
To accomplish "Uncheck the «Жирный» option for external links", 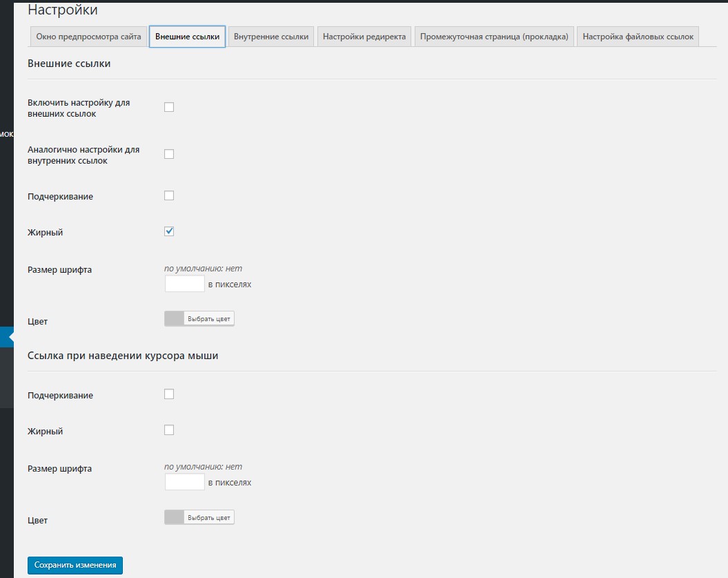I will pyautogui.click(x=169, y=231).
